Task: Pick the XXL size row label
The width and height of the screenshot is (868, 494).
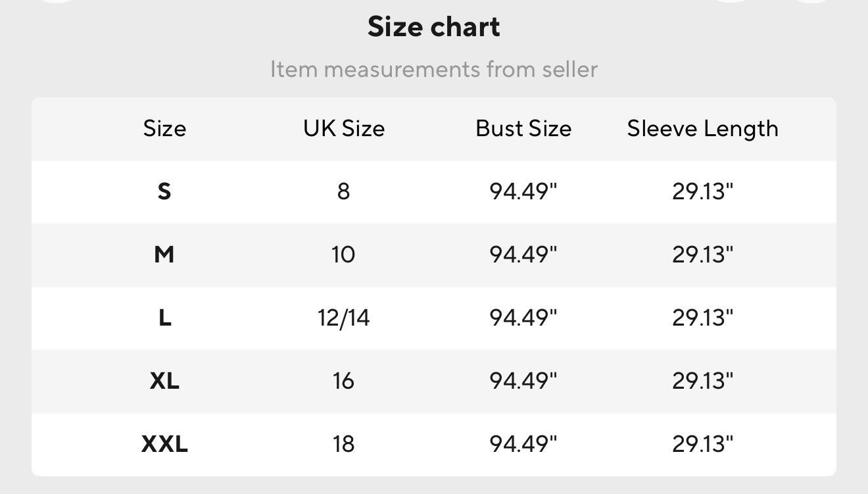Action: pos(164,444)
